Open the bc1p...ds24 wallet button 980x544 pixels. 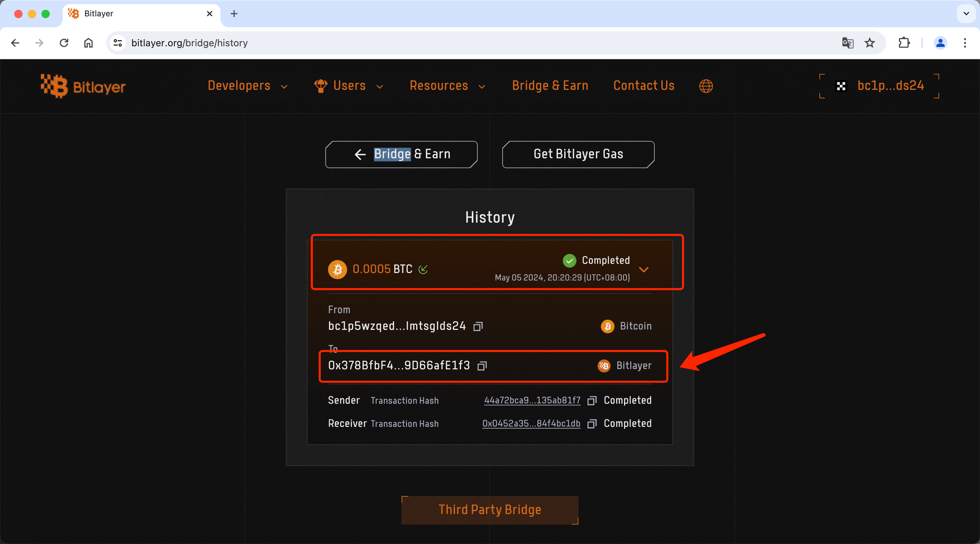(880, 86)
